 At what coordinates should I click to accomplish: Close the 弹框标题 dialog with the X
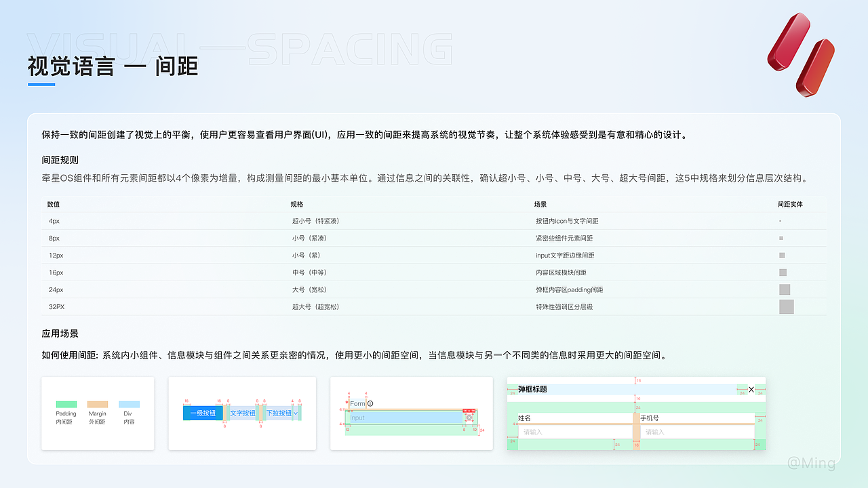751,390
